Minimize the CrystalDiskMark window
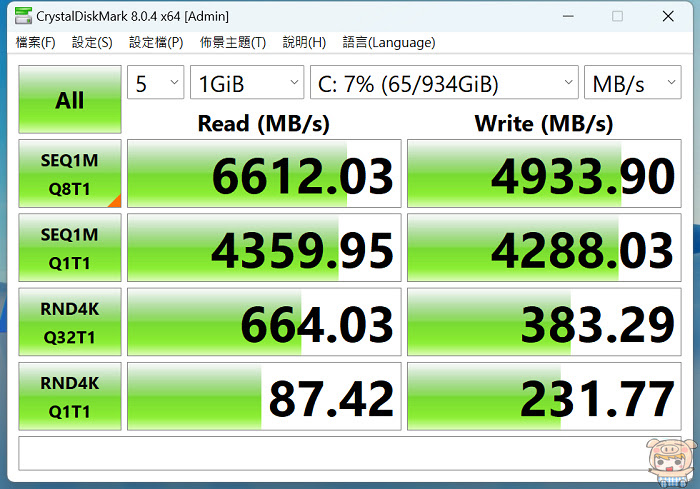 point(568,17)
